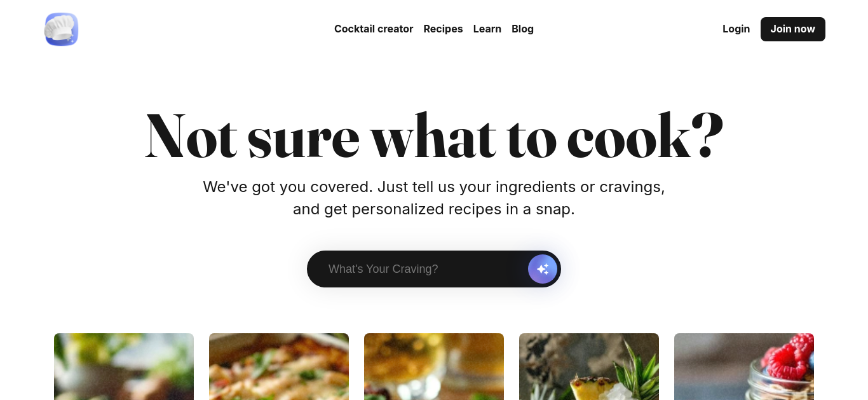Screen dimensions: 868x400
Task: Click the "We've got you covered" sentence
Action: coord(288,187)
